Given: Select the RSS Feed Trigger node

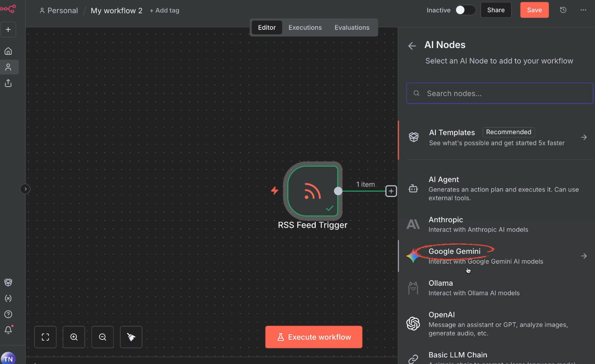Looking at the screenshot, I should pyautogui.click(x=313, y=191).
